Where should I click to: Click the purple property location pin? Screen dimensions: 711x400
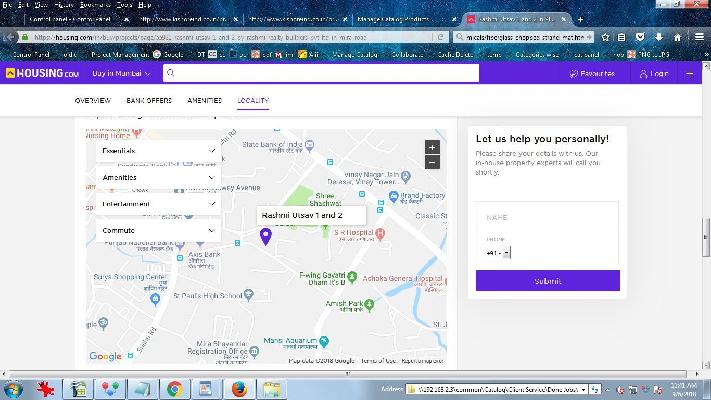pos(266,236)
